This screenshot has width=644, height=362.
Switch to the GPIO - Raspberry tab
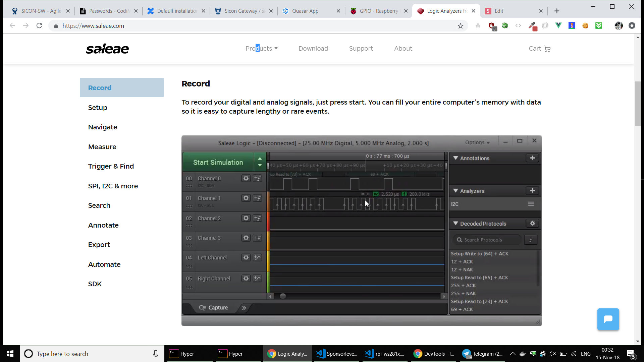tap(378, 11)
